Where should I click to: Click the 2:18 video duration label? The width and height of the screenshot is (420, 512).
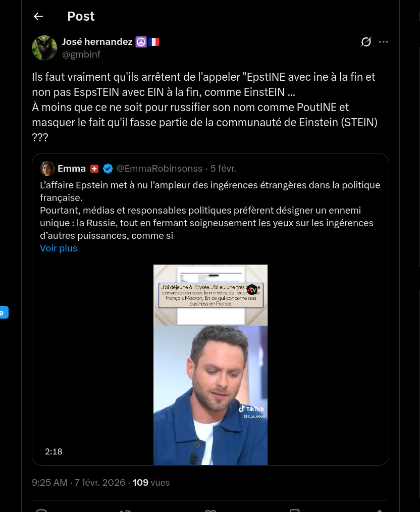pyautogui.click(x=54, y=451)
